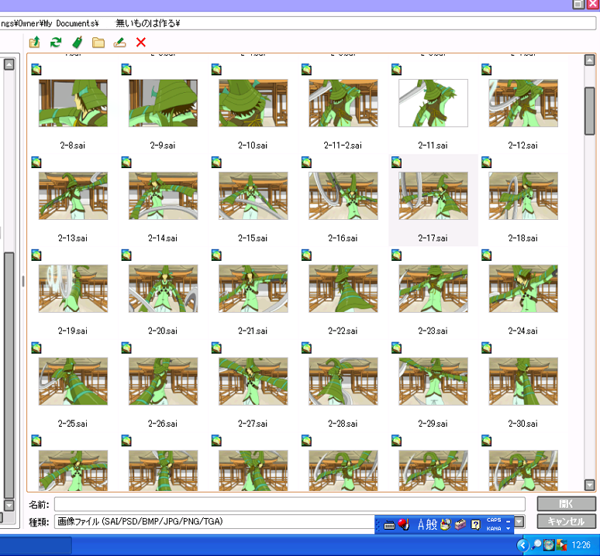Click the taskbar clock showing 12:26

581,545
